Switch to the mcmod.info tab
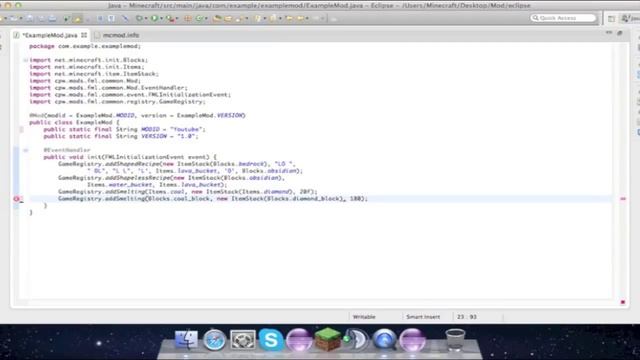640x360 pixels. pos(121,35)
